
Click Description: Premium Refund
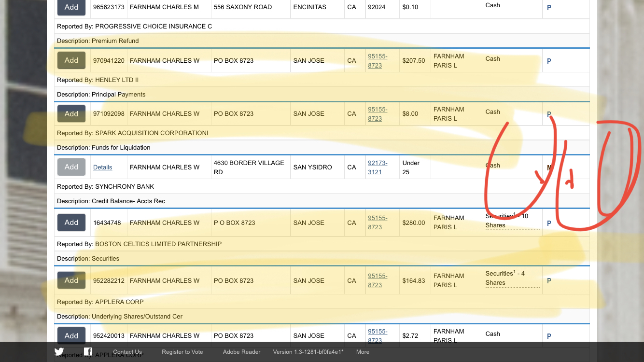coord(98,41)
